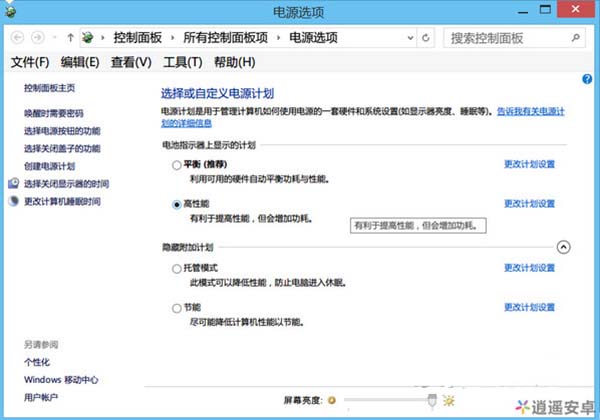Viewport: 600px width, 420px height.
Task: Open 告诉我有关电源计划的详细信息 link
Action: [530, 111]
